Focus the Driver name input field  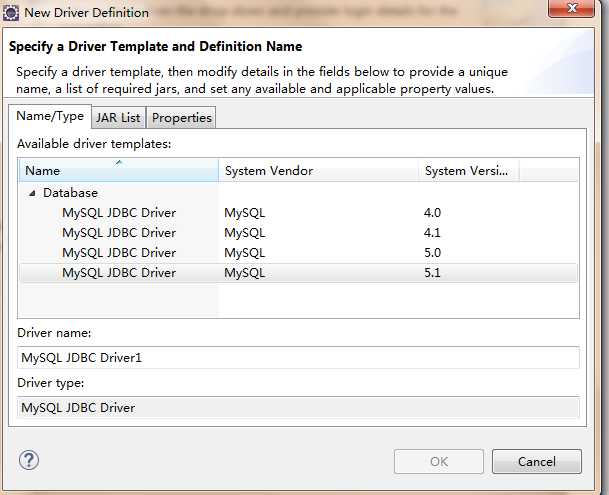(298, 357)
